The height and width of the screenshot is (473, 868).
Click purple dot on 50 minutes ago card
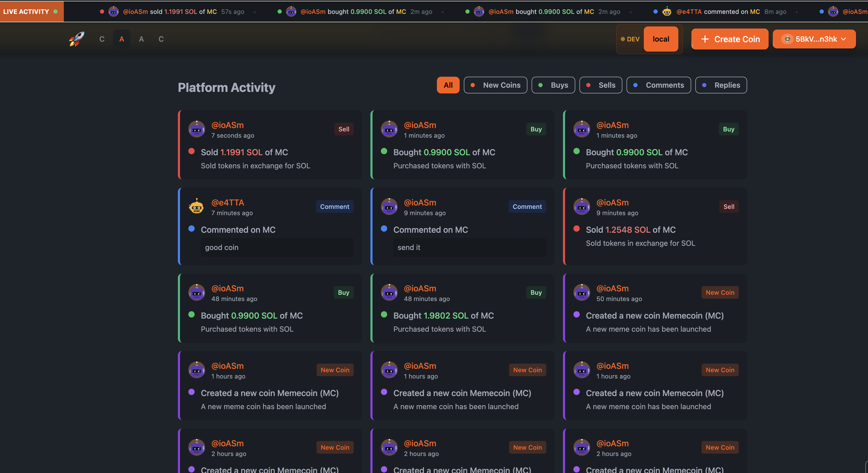point(577,315)
